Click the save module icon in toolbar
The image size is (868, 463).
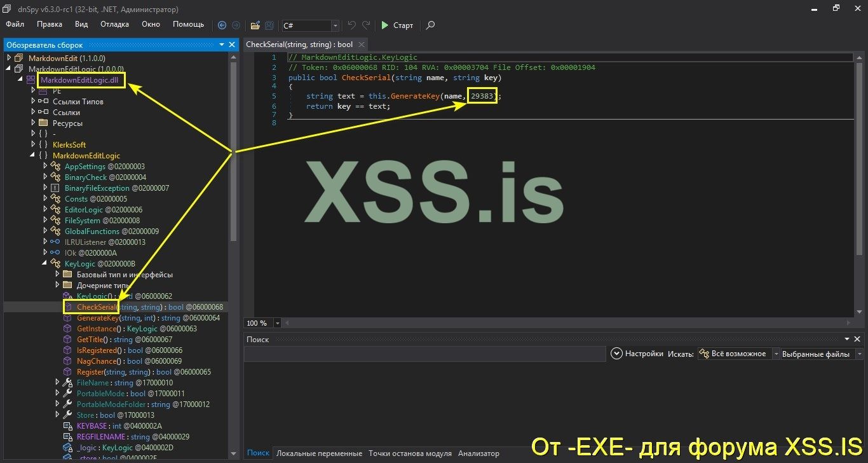click(268, 25)
